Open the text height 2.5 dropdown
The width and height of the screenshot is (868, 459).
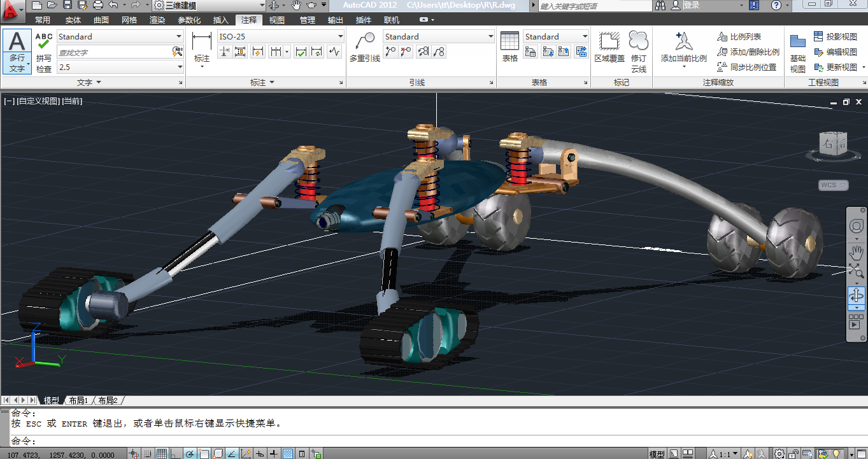(x=120, y=67)
